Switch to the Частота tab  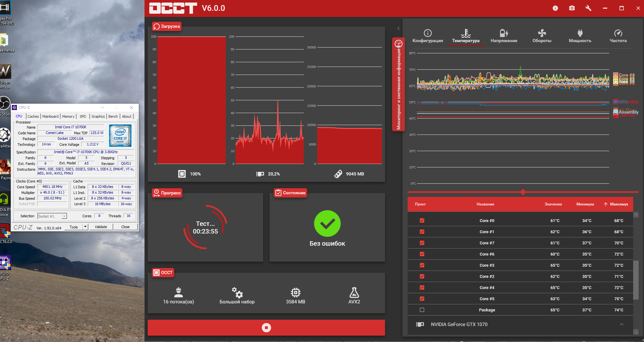(x=618, y=36)
